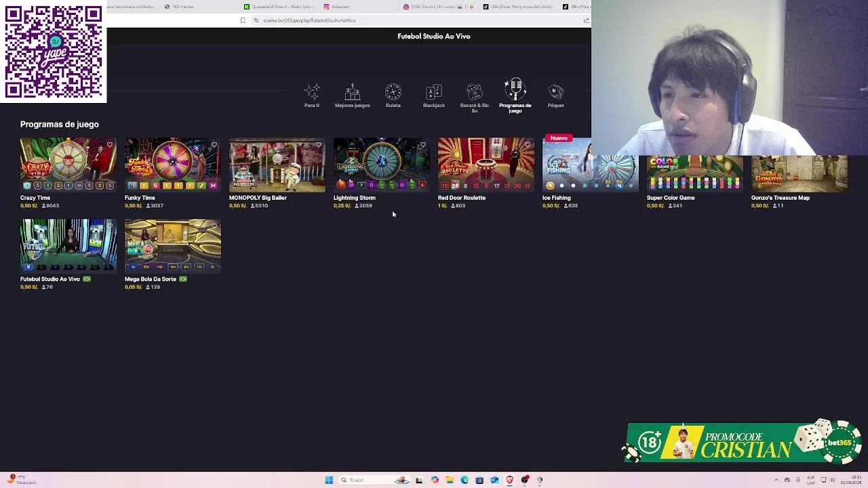Open Gonzo's Treasure Map thumbnail
This screenshot has height=488, width=868.
[x=799, y=173]
